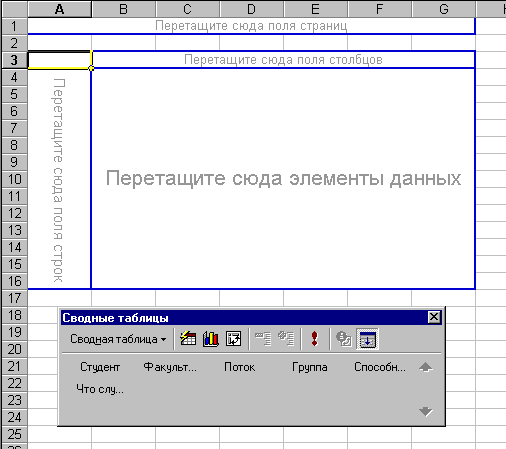Screen dimensions: 506x449
Task: Select row 17 header
Action: point(14,298)
